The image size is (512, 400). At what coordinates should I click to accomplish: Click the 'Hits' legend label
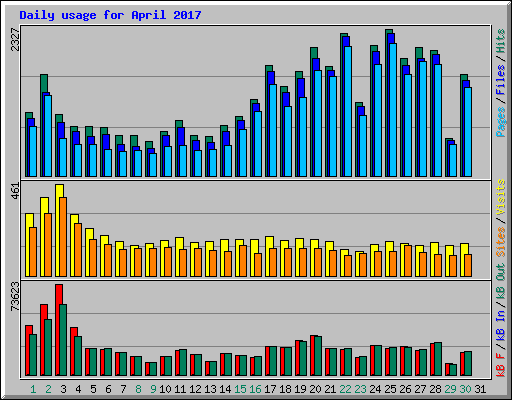tap(500, 41)
